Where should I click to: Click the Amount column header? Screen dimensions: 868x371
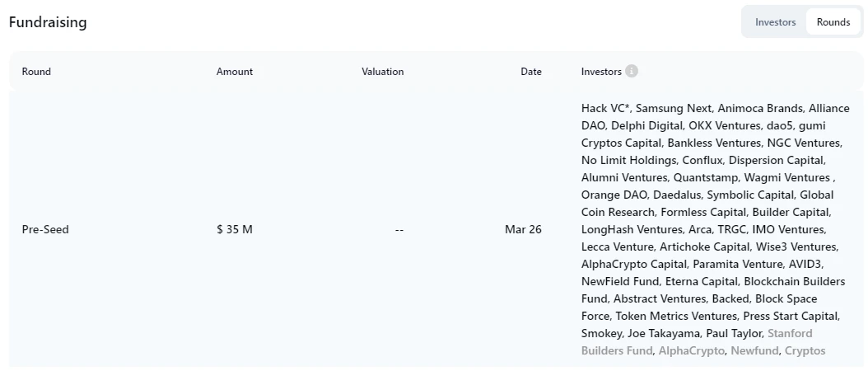click(x=235, y=72)
